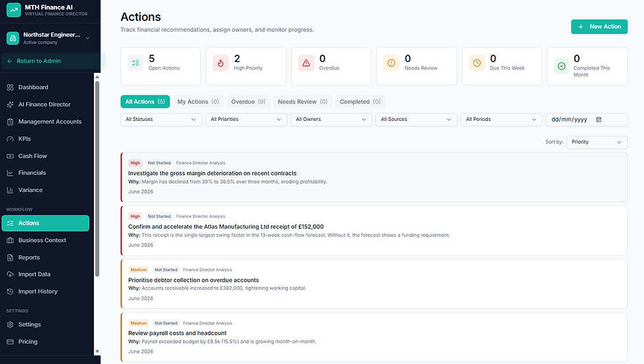The image size is (644, 364).
Task: Create a New Action with the button
Action: click(599, 27)
